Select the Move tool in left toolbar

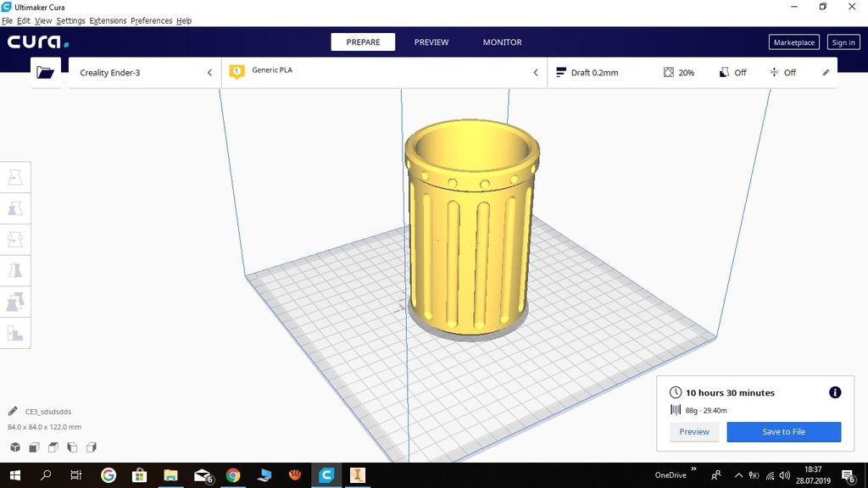[15, 177]
